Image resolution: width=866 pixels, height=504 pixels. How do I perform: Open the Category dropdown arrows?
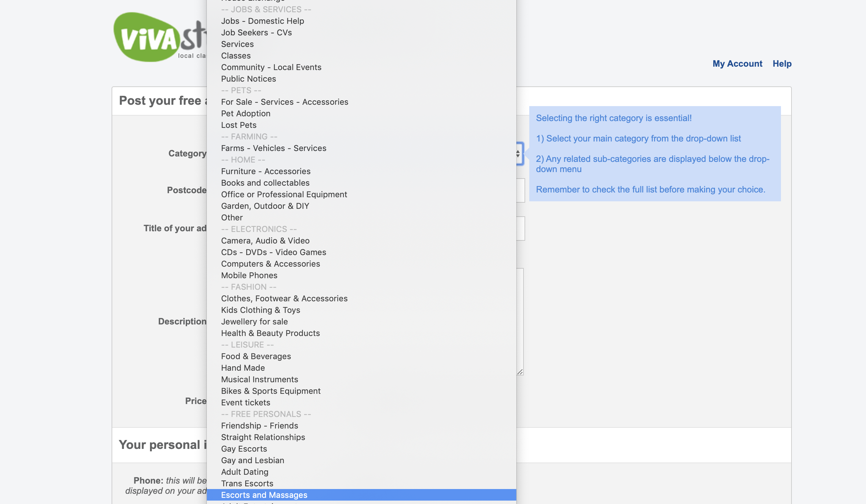[x=518, y=154]
